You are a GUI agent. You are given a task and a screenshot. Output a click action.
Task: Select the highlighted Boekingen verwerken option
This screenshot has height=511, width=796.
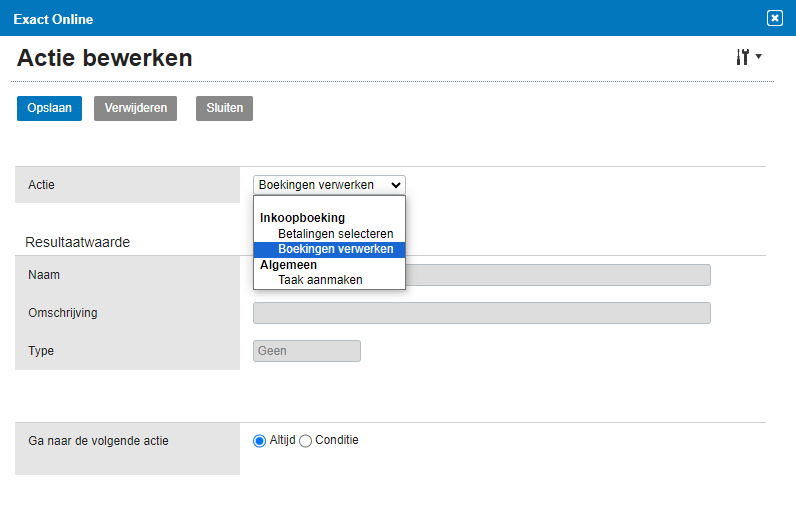coord(335,249)
